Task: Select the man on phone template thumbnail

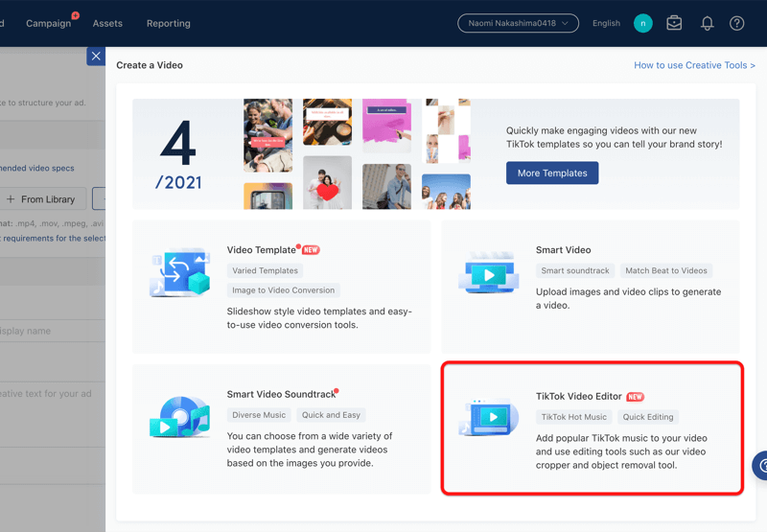Action: coord(386,187)
